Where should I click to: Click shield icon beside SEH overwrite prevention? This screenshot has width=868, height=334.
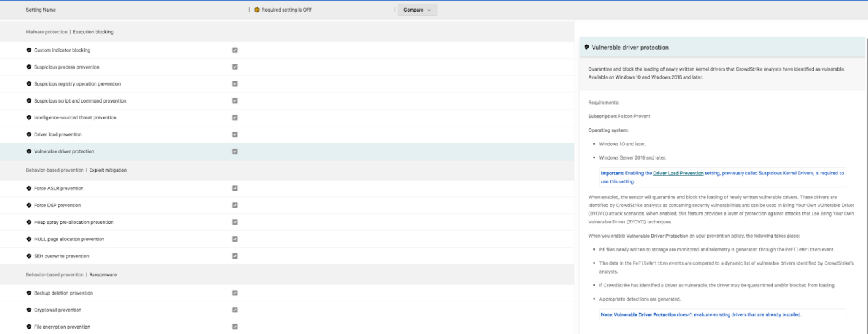[x=28, y=256]
